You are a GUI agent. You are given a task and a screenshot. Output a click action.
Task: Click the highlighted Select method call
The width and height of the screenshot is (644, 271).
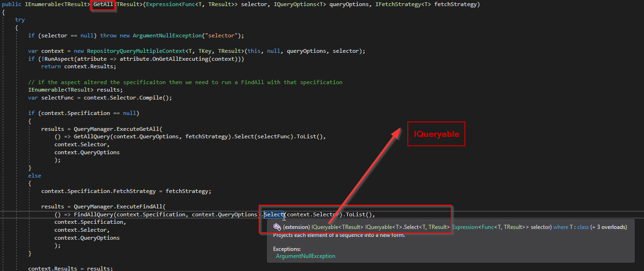(x=274, y=214)
